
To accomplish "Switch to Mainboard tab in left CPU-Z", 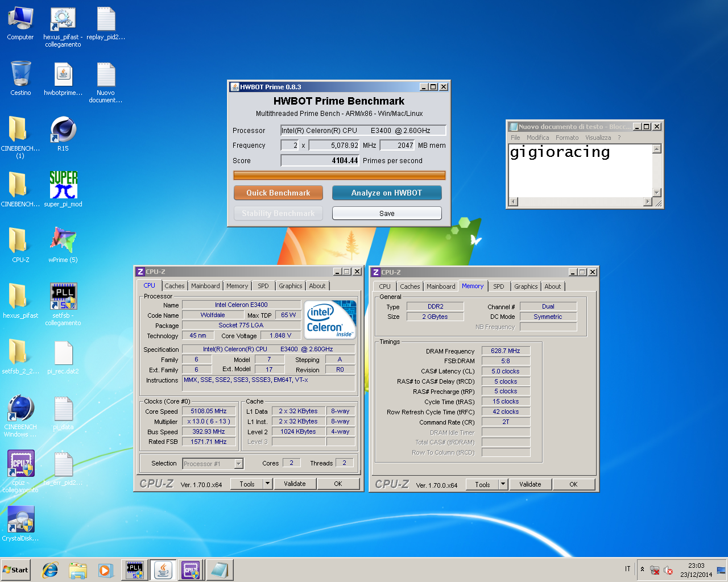I will click(x=205, y=286).
